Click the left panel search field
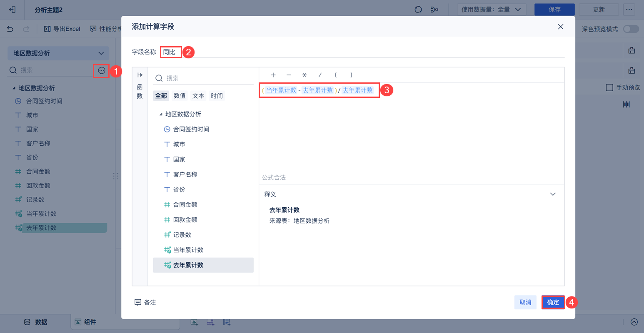Screen dimensions: 644x333 click(x=50, y=70)
